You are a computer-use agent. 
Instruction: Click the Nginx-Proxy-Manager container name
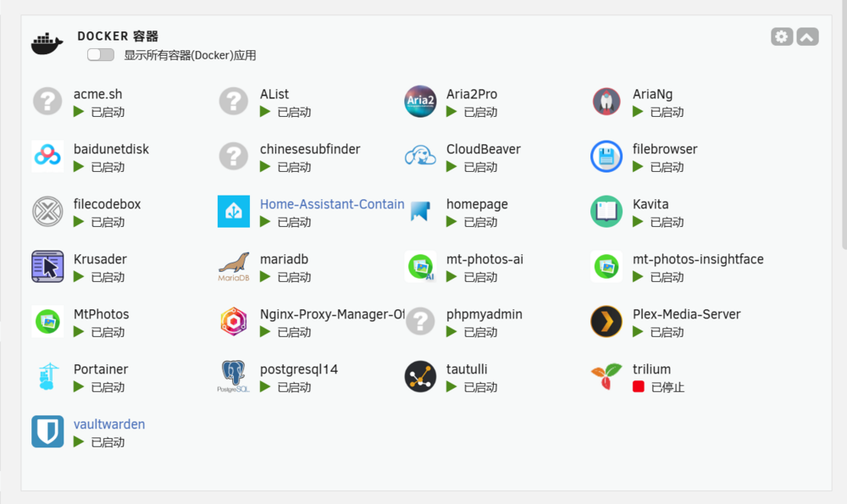332,314
